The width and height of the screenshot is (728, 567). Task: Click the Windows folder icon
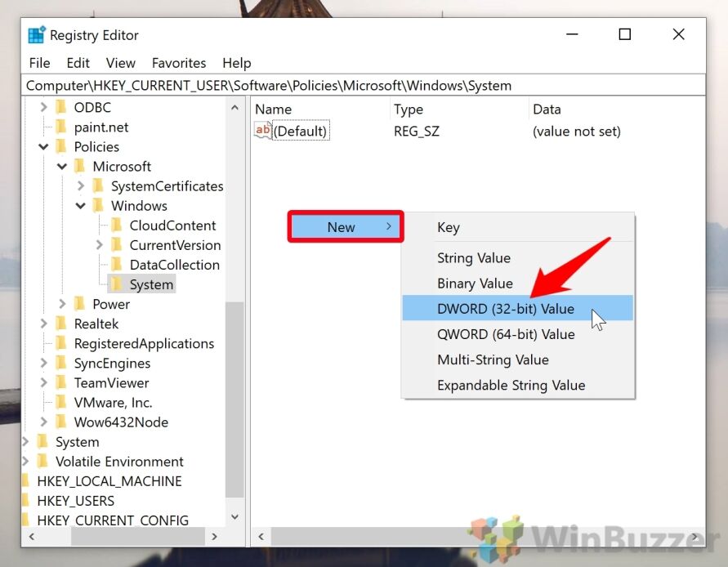(x=98, y=206)
